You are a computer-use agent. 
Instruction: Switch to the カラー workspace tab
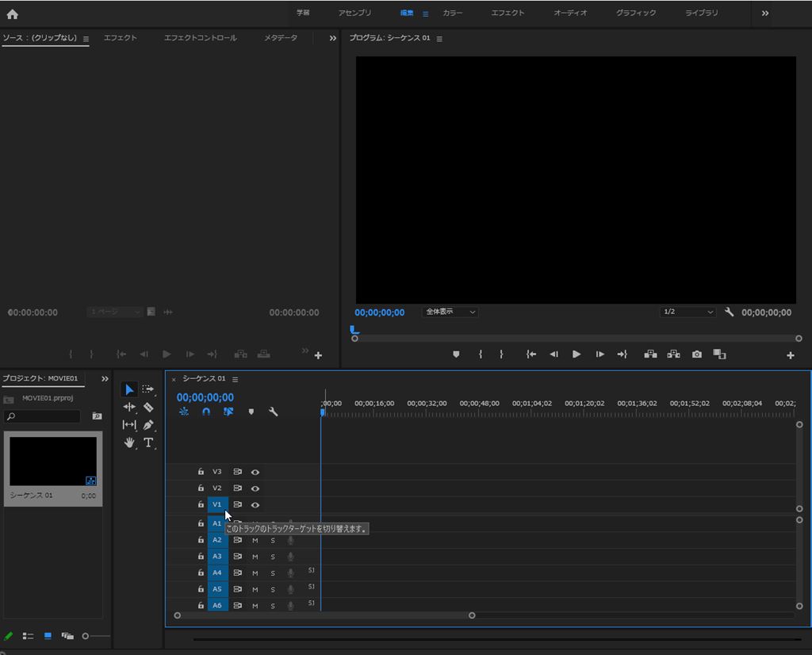453,13
